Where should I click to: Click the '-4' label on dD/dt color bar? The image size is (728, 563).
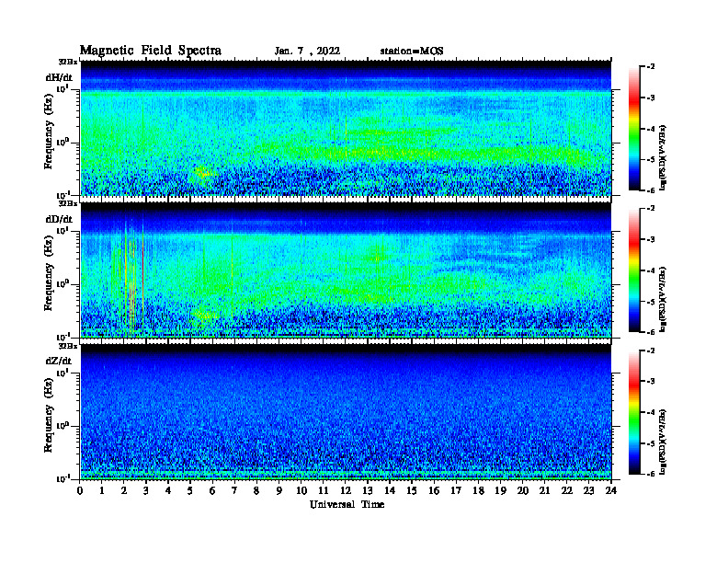[x=650, y=270]
